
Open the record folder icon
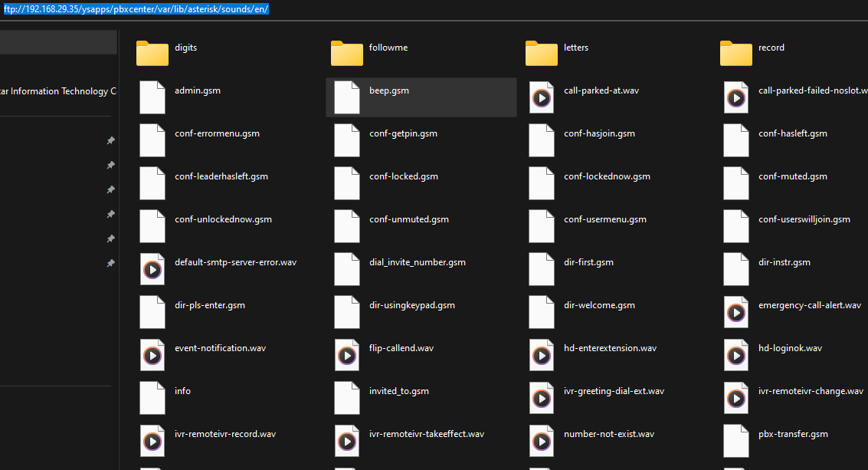tap(736, 53)
